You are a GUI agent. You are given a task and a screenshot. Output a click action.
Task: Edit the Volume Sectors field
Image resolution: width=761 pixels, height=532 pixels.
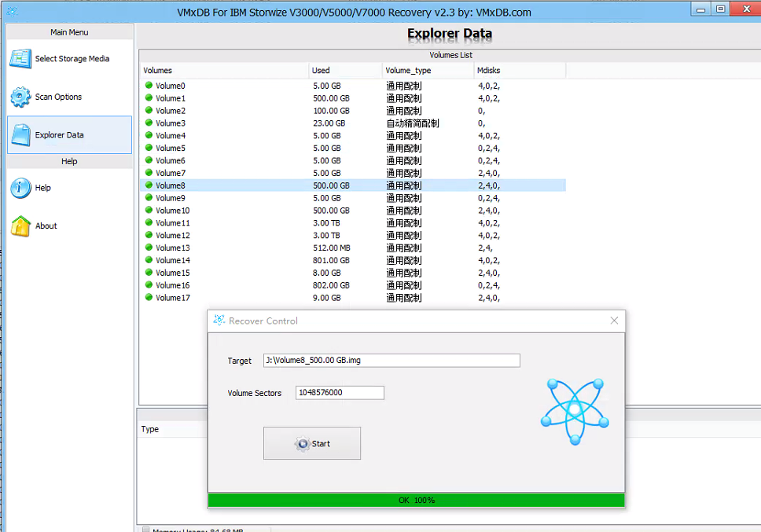(x=340, y=393)
